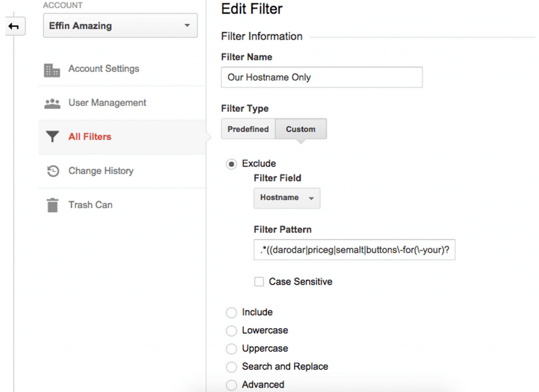
Task: Click the Change History clock icon
Action: pyautogui.click(x=53, y=171)
